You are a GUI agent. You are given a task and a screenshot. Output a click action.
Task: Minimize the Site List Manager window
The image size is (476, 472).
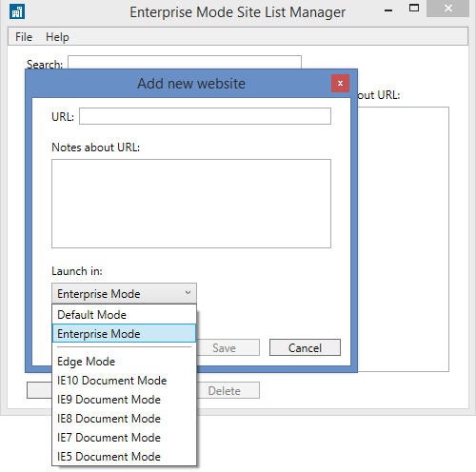pos(388,10)
